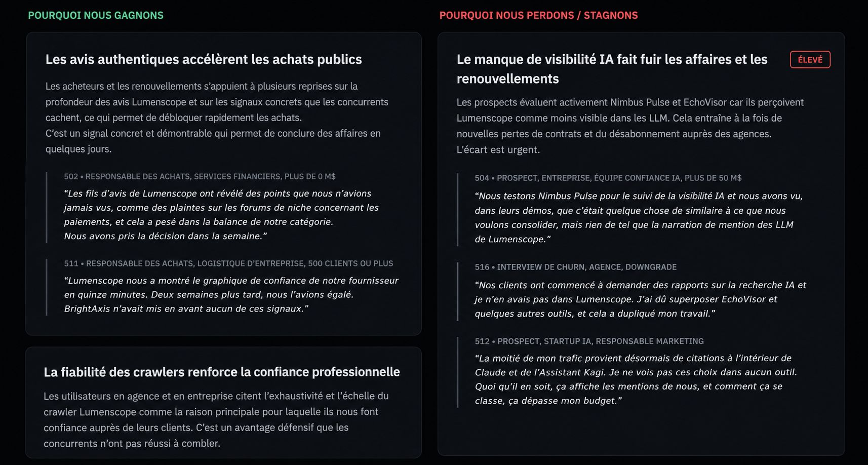The image size is (868, 465).
Task: Click quote header 512 Prospect, Startup IA
Action: pos(589,341)
